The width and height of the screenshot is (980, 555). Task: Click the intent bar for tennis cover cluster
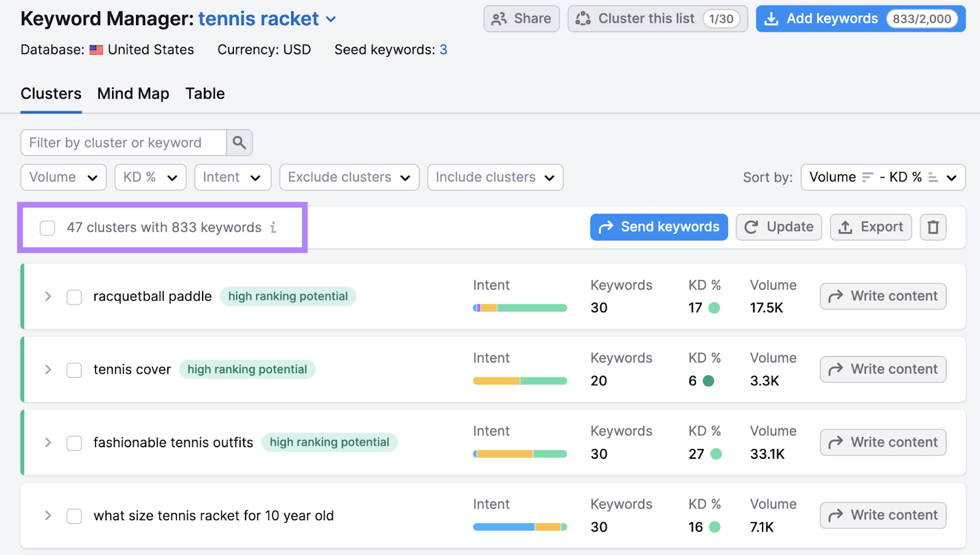519,380
